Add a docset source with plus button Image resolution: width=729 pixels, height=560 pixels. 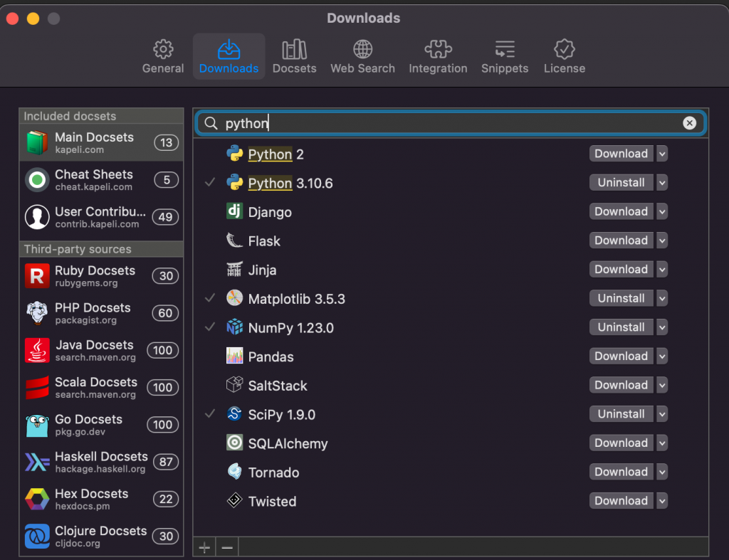204,547
